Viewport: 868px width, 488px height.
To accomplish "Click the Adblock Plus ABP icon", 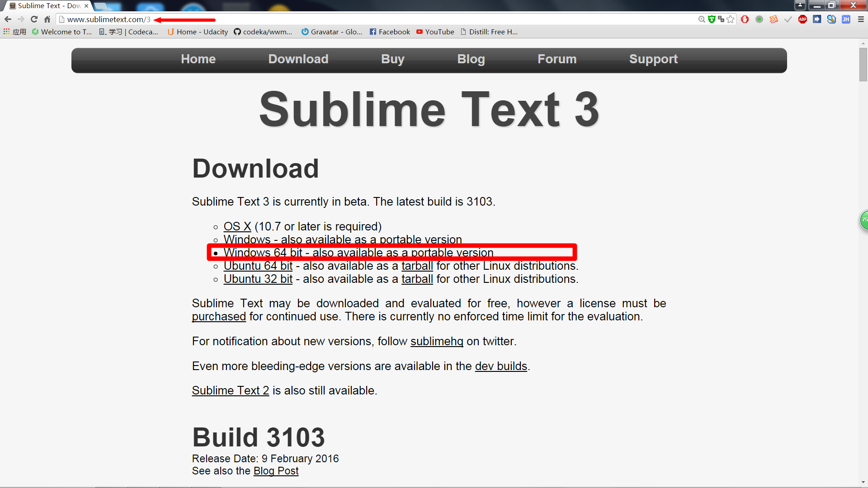I will [x=803, y=19].
